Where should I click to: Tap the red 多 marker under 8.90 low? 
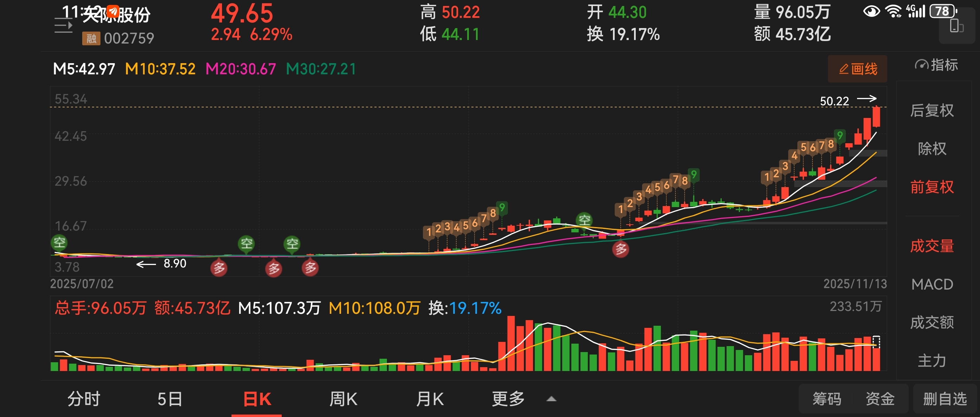(x=219, y=268)
